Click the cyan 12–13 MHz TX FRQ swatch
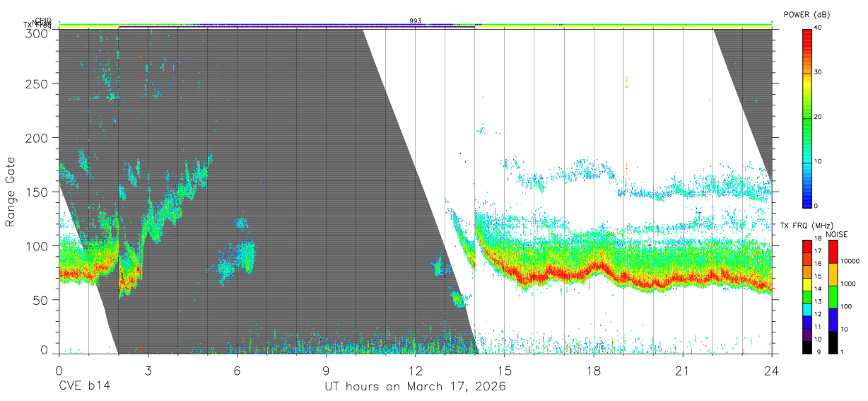Image resolution: width=868 pixels, height=401 pixels. [807, 308]
